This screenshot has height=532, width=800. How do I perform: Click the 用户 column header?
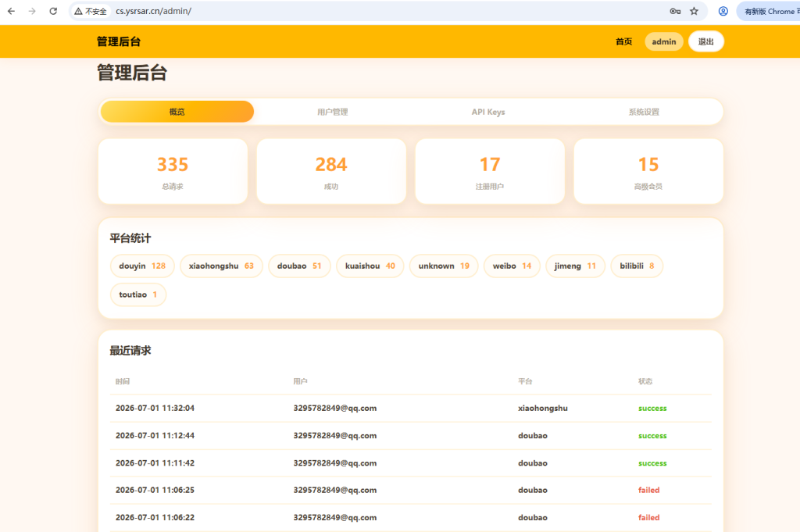click(x=300, y=381)
